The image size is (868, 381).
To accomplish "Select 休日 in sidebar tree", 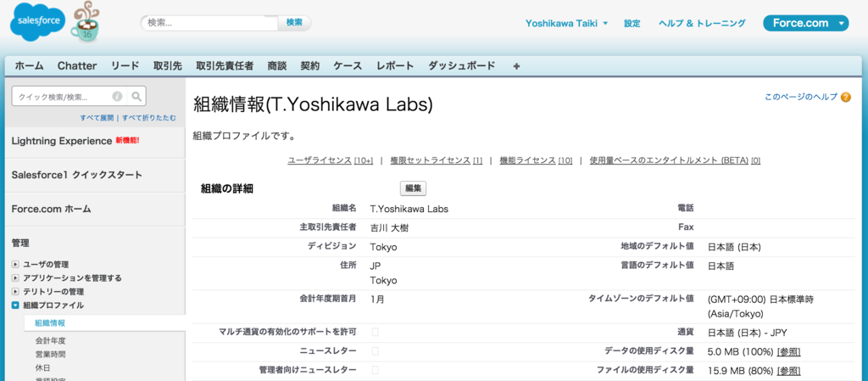I will click(42, 367).
